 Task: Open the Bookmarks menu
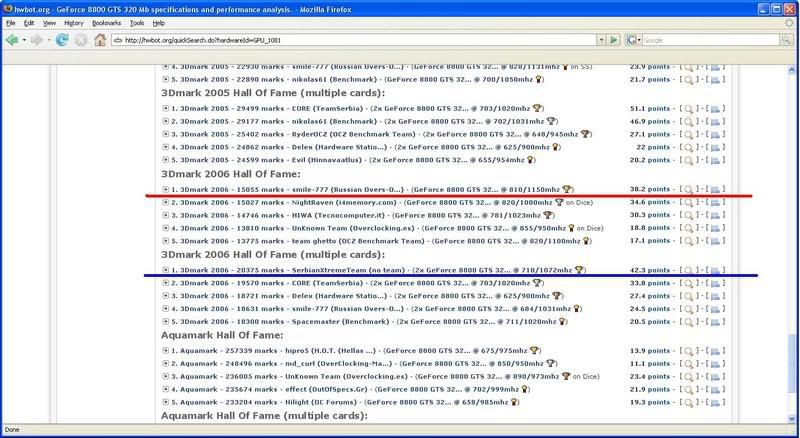coord(107,23)
